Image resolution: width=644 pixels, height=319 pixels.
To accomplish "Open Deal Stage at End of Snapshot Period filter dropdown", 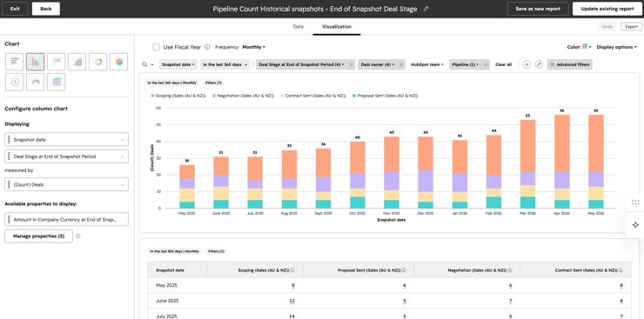I will (301, 64).
